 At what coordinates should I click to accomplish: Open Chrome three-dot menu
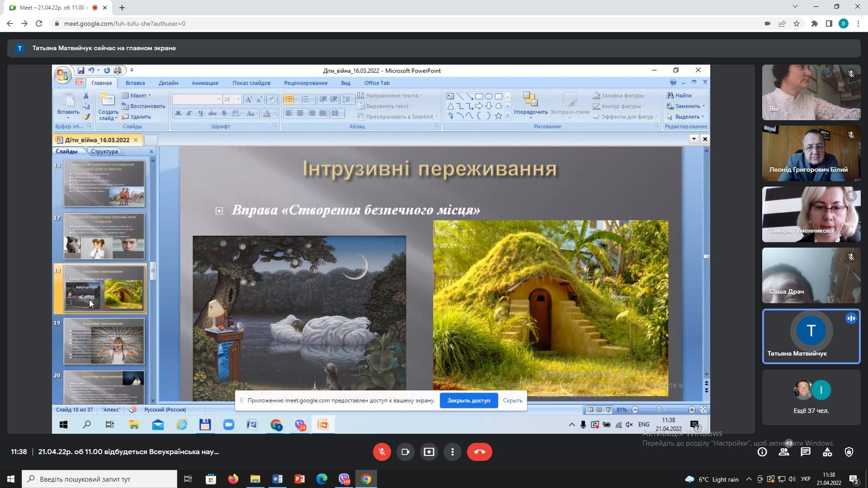click(x=858, y=23)
